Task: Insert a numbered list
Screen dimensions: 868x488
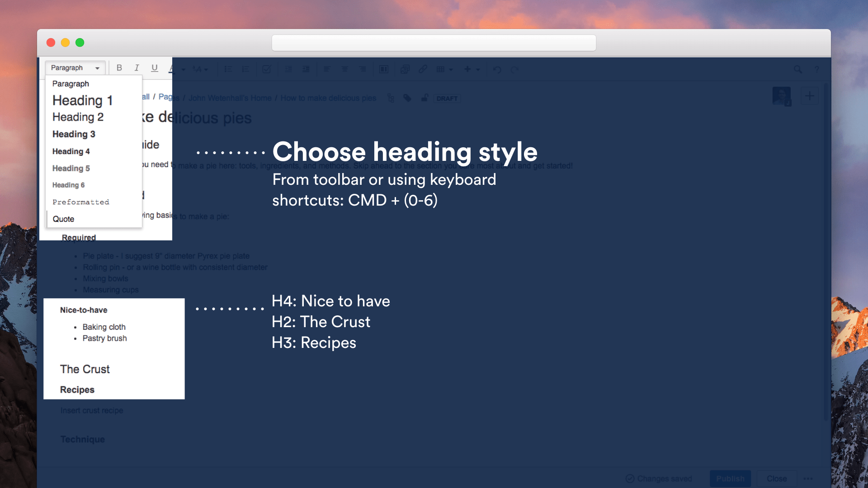Action: [x=245, y=69]
